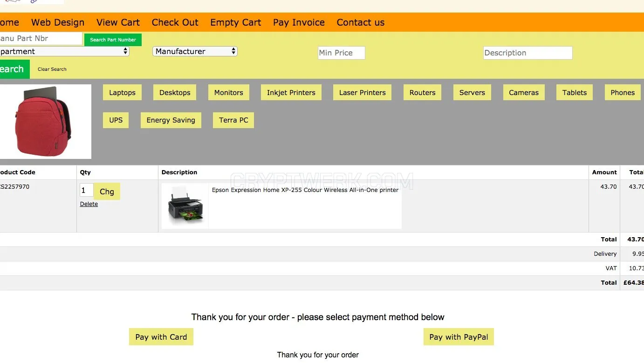Browse the Laptops category
Viewport: 644px width, 363px height.
122,92
